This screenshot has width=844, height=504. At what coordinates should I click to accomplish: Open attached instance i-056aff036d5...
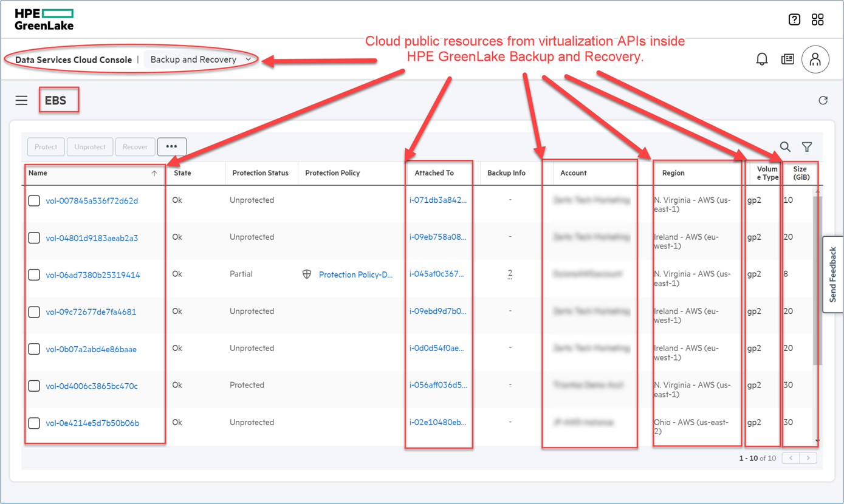[x=438, y=386]
